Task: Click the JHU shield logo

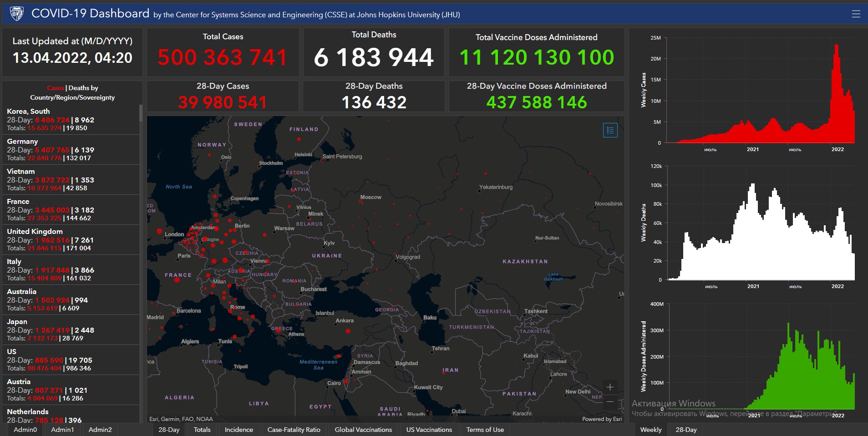Action: (x=17, y=14)
